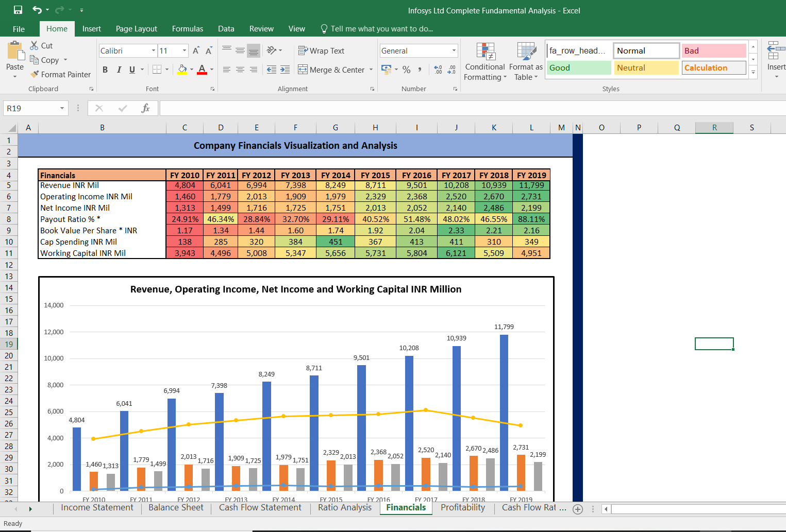Expand the cell styles gallery
This screenshot has width=786, height=532.
pyautogui.click(x=753, y=72)
